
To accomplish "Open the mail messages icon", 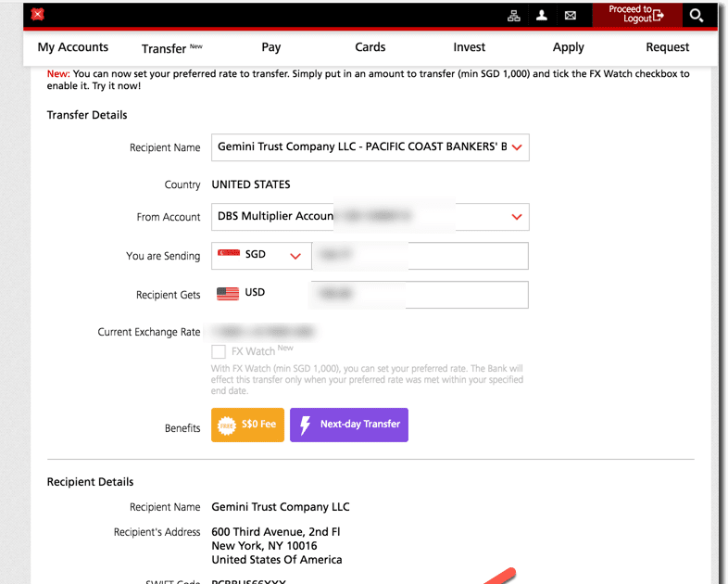I will click(571, 16).
